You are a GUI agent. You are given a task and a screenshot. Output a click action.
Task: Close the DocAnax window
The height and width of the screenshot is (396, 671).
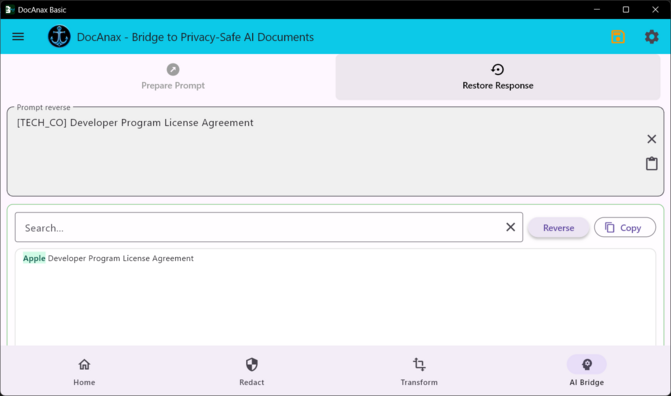click(655, 9)
